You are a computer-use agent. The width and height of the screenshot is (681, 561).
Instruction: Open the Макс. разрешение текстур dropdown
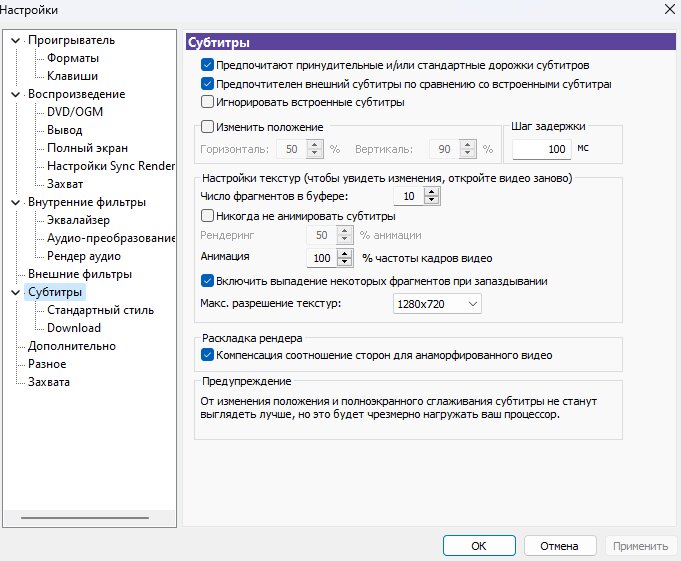(x=437, y=304)
